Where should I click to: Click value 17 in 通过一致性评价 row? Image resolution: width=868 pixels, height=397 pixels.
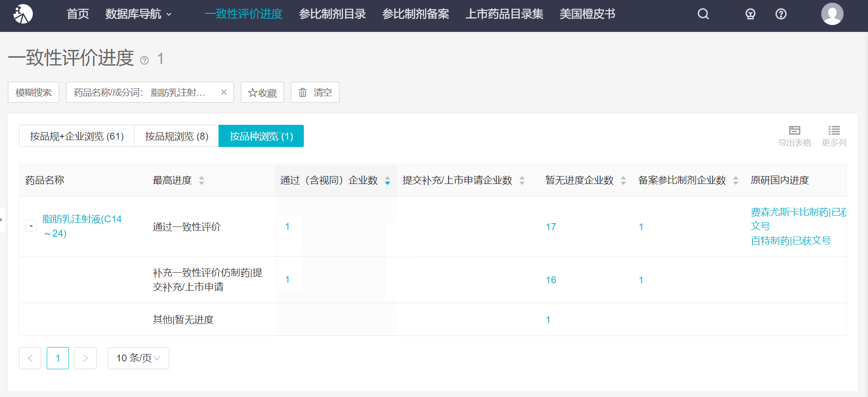tap(551, 227)
